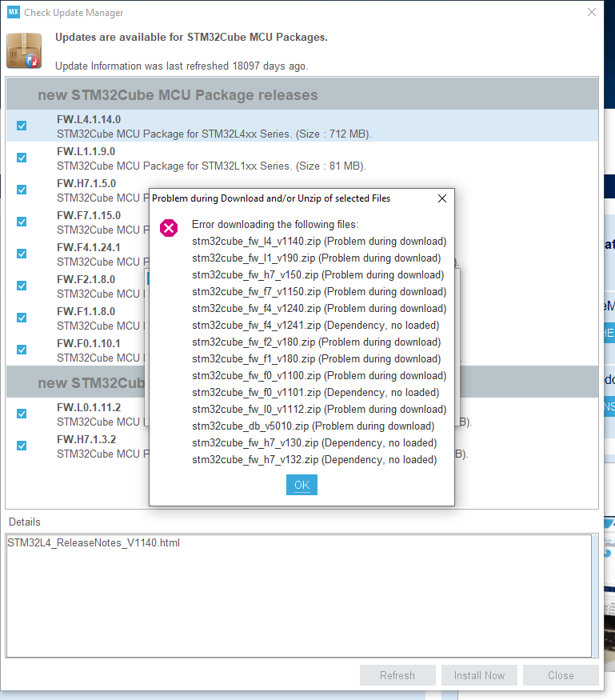Click the stm32cube_fw_f2_v180.zip error line

pyautogui.click(x=317, y=342)
